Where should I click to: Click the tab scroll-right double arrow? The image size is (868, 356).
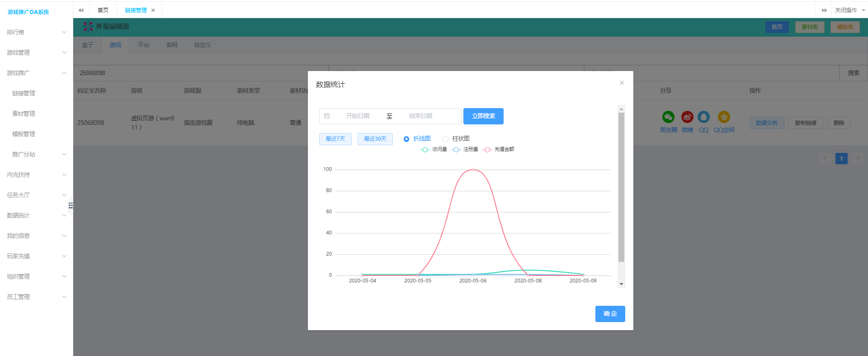824,10
